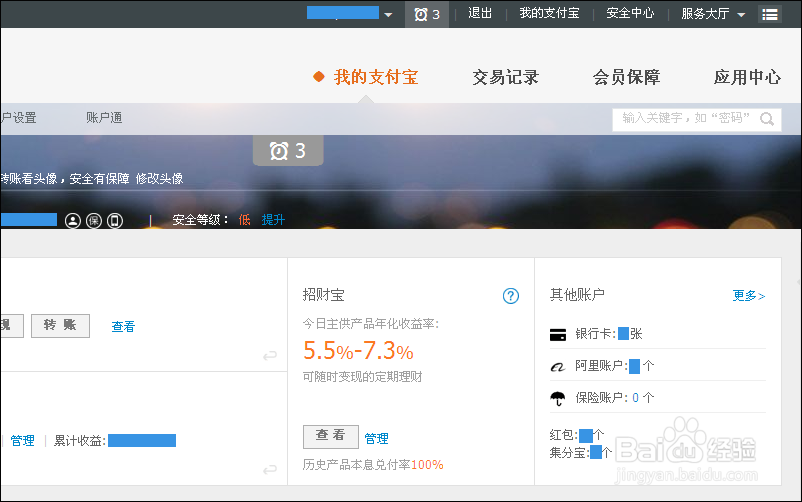Click the 查看 button under 招财宝

[x=331, y=436]
